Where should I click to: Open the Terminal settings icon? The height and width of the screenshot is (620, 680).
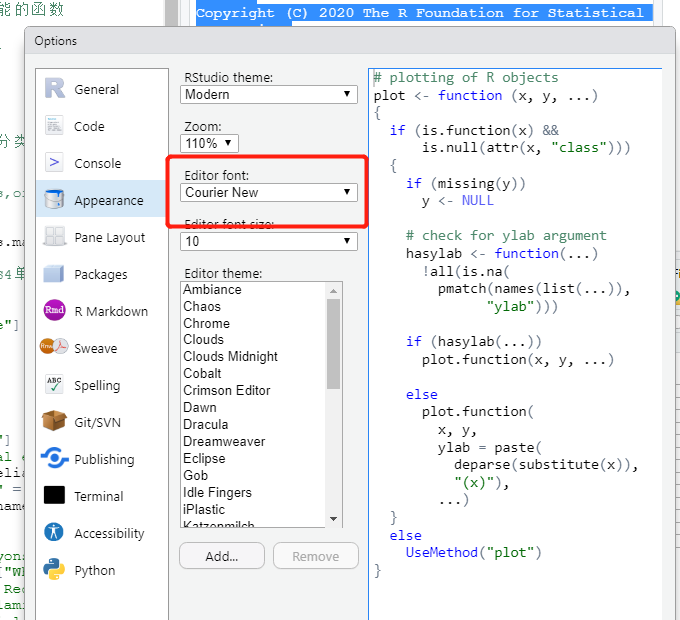55,496
